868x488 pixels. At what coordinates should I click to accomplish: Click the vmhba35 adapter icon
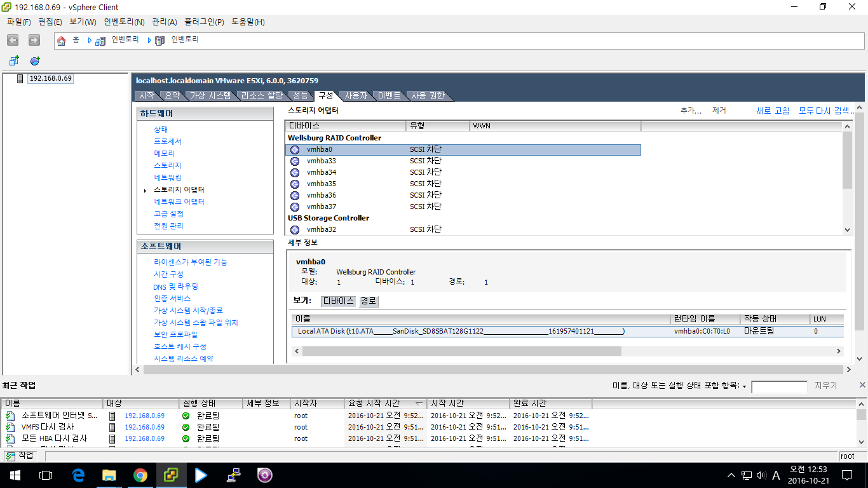(x=295, y=184)
